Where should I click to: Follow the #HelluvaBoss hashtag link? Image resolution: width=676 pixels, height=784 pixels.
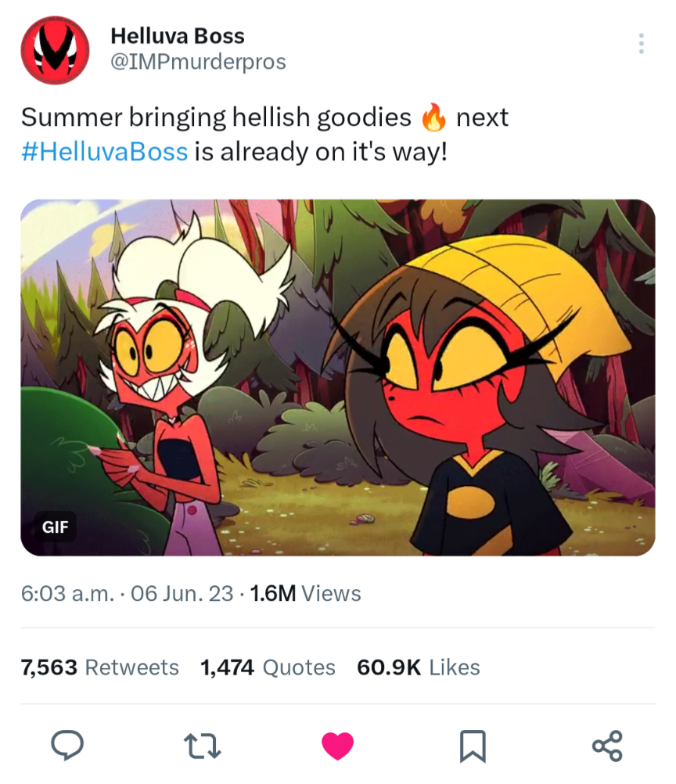(x=105, y=152)
